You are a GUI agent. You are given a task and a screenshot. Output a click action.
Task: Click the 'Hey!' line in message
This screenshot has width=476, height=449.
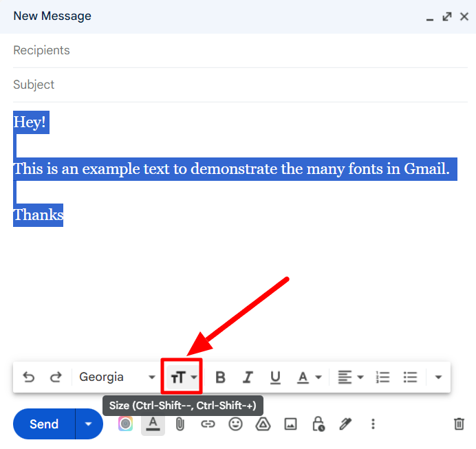[x=30, y=122]
